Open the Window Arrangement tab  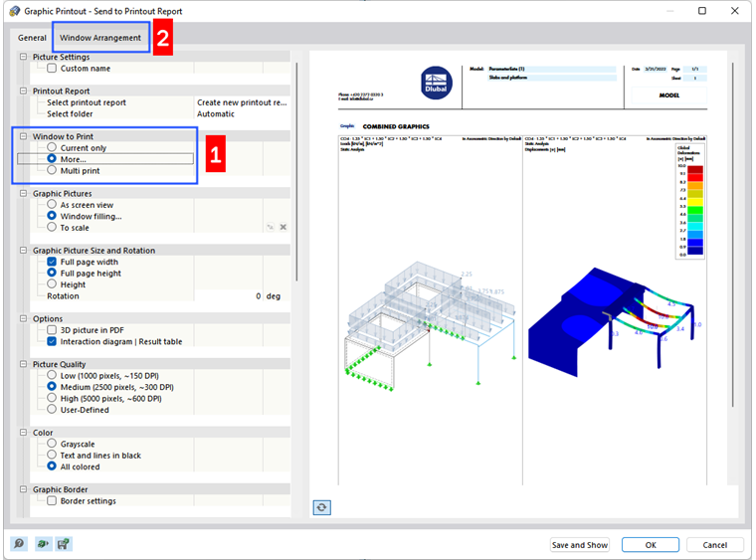(x=100, y=38)
